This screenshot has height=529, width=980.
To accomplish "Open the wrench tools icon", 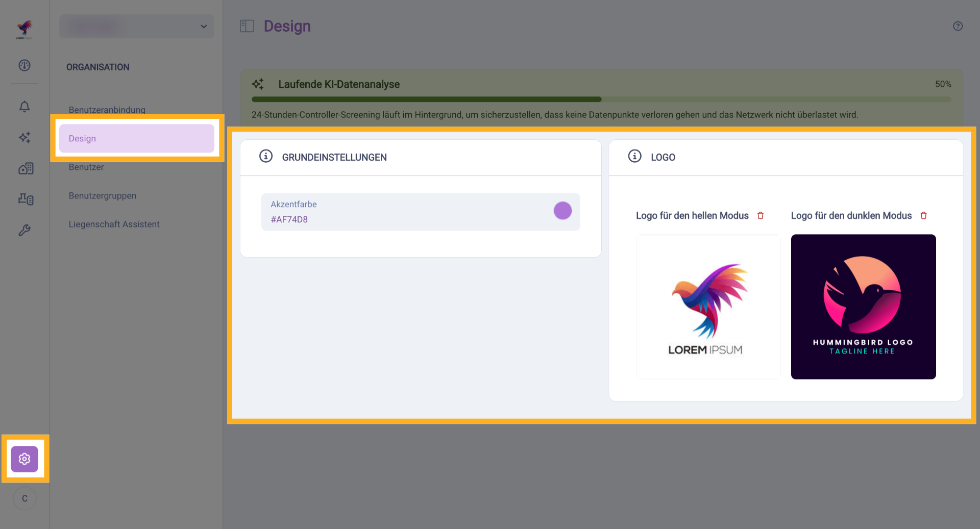I will click(24, 231).
